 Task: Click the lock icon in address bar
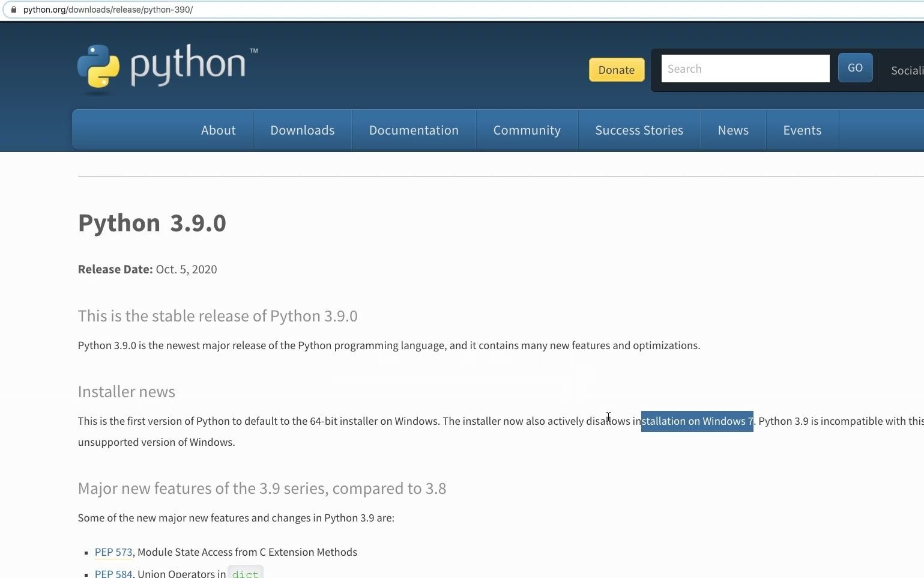[x=13, y=10]
